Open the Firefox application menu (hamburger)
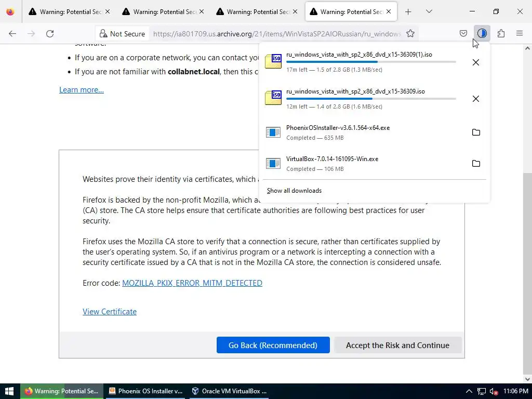532x399 pixels. pyautogui.click(x=520, y=33)
